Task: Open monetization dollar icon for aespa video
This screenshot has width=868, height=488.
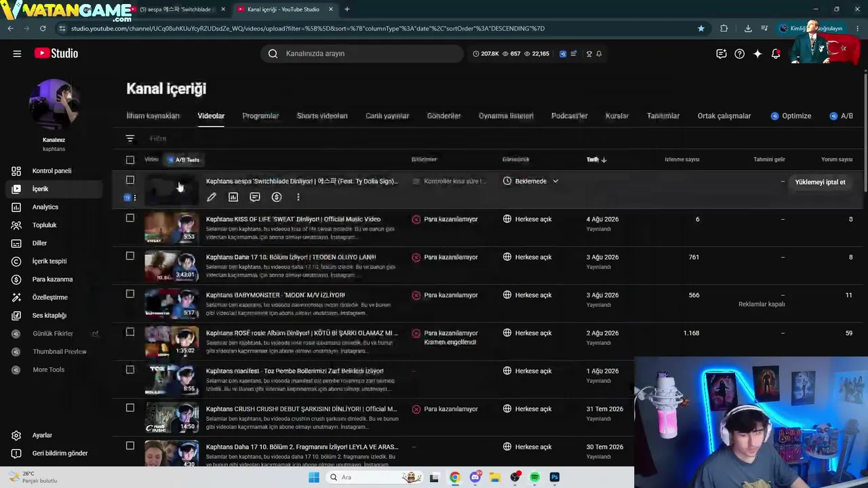Action: tap(277, 197)
